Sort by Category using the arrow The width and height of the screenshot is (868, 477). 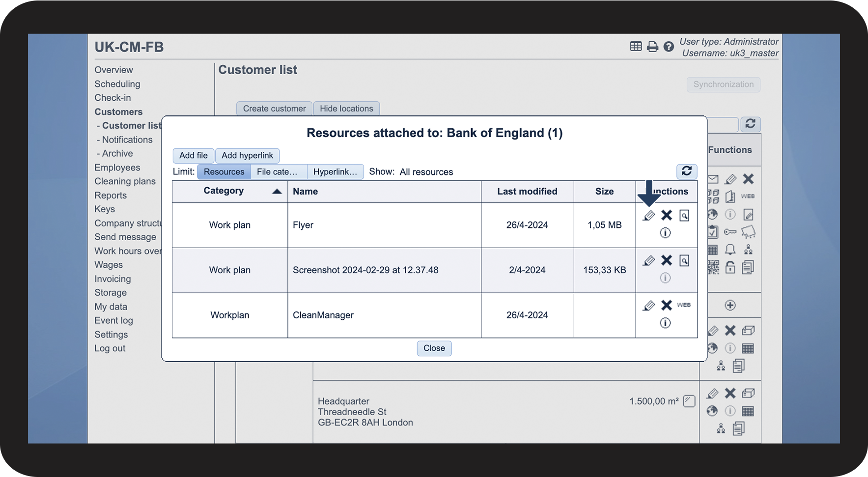[x=277, y=192]
